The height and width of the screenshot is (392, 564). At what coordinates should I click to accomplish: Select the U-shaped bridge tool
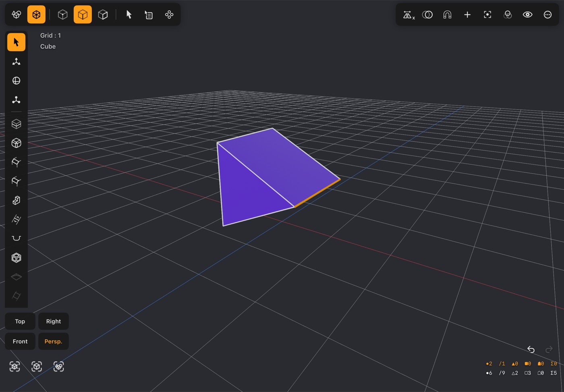click(x=16, y=239)
